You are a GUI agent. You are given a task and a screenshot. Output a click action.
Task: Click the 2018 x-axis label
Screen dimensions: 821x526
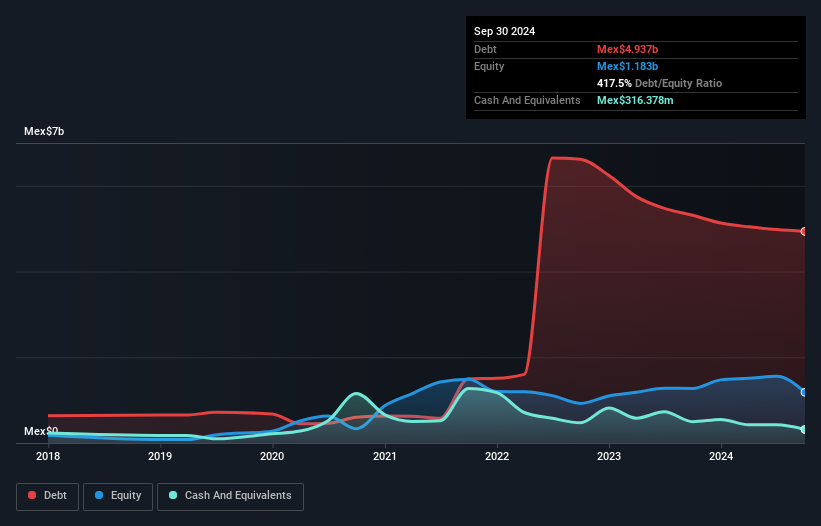(x=48, y=456)
